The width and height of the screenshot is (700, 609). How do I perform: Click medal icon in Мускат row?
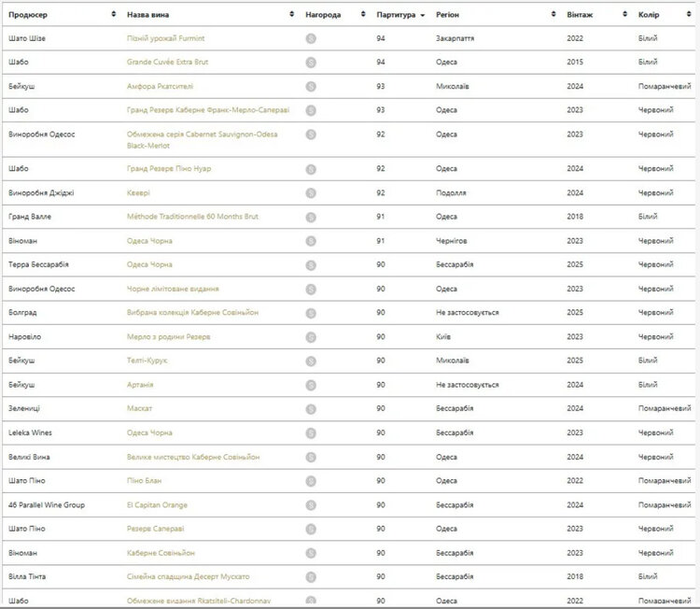311,409
